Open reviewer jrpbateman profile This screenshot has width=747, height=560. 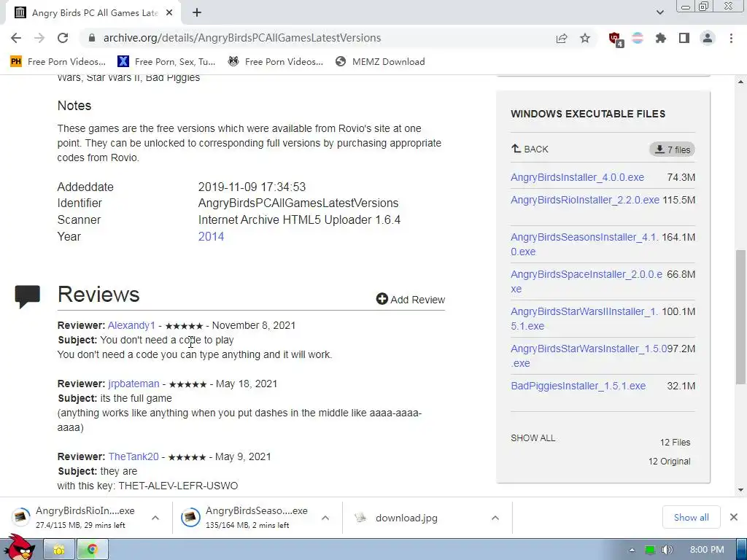[x=134, y=384]
